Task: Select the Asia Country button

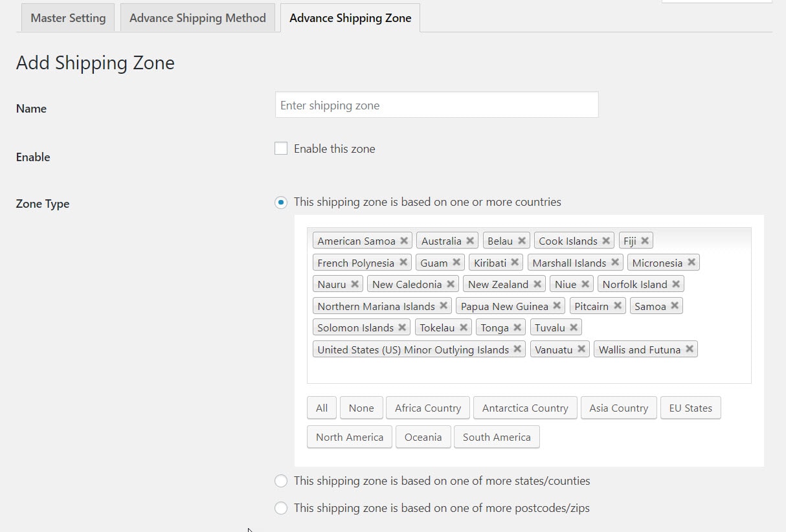Action: pos(618,408)
